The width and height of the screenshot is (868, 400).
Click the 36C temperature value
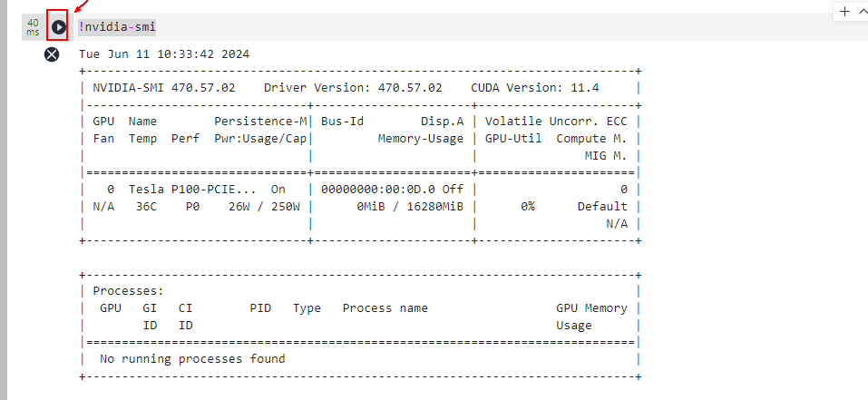click(147, 206)
